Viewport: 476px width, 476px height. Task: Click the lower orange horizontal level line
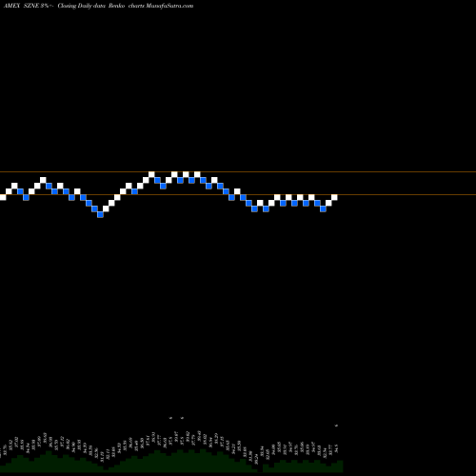point(238,194)
